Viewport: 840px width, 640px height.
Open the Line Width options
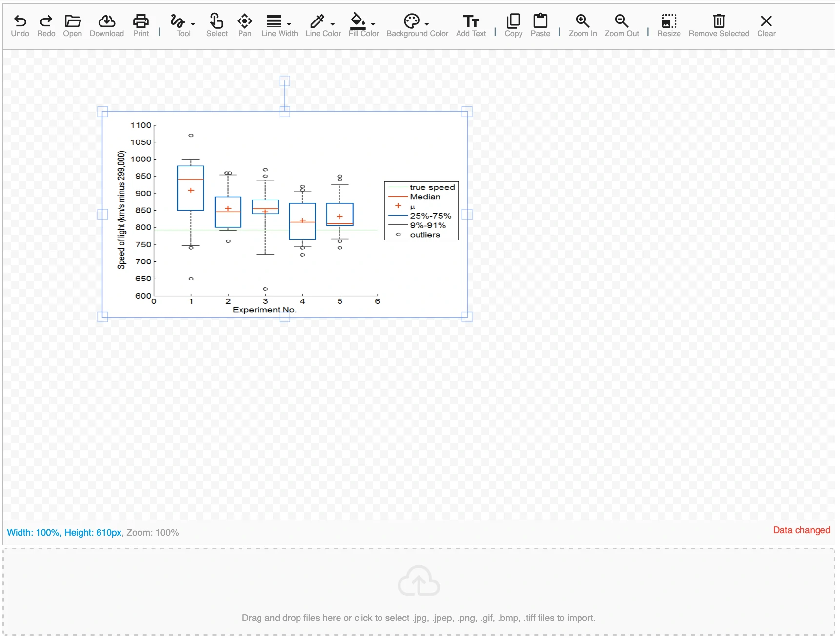(x=274, y=21)
